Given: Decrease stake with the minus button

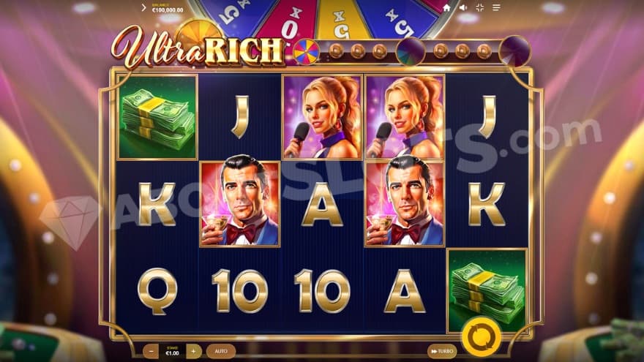Looking at the screenshot, I should tap(151, 351).
